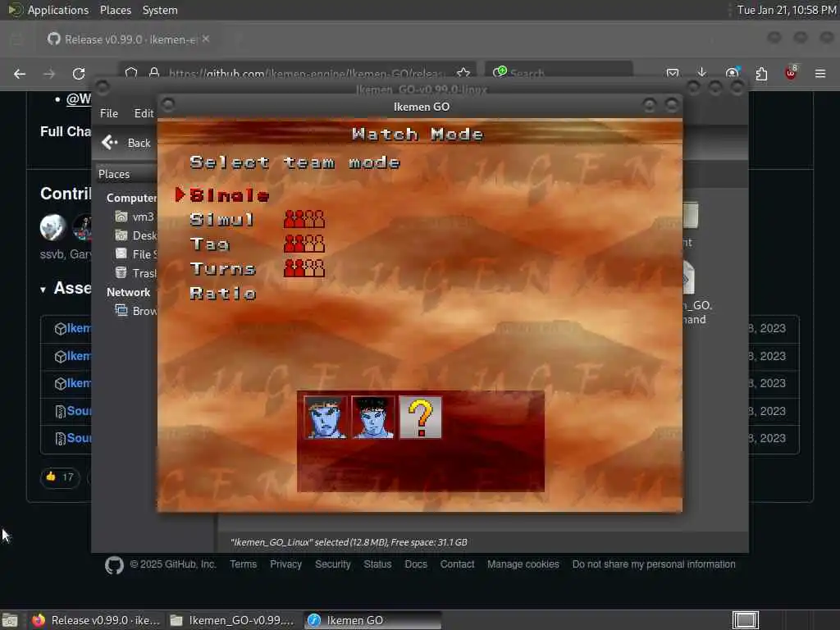Open the Privacy footer link

click(x=285, y=564)
